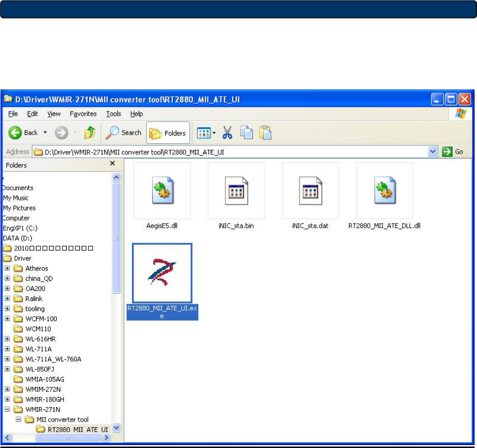Screen dimensions: 477x448
Task: Click the Copy icon in toolbar
Action: click(x=246, y=133)
